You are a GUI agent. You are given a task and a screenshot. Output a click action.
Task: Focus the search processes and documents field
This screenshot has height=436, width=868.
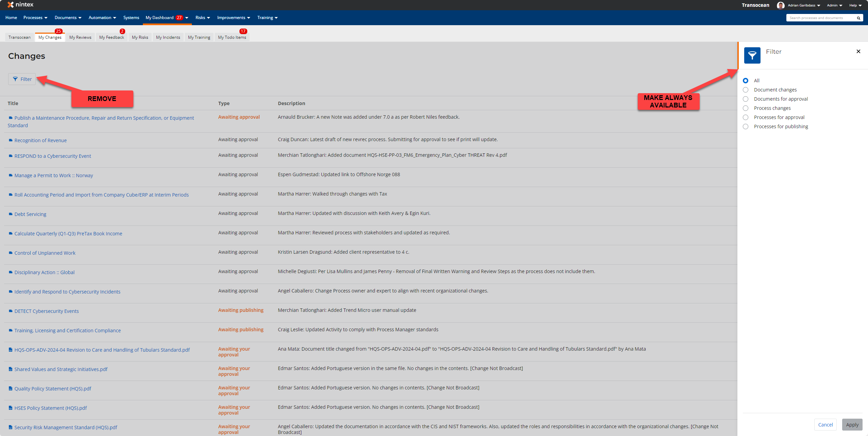pos(820,18)
